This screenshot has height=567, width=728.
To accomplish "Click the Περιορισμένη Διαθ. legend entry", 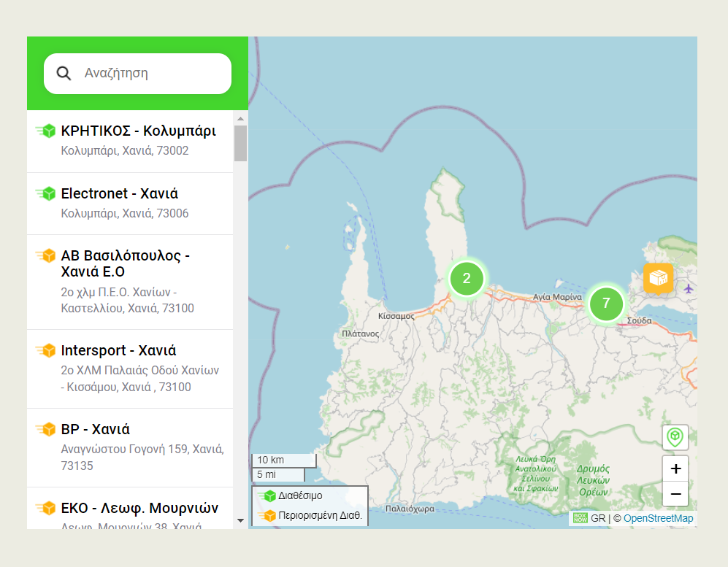I will click(310, 516).
